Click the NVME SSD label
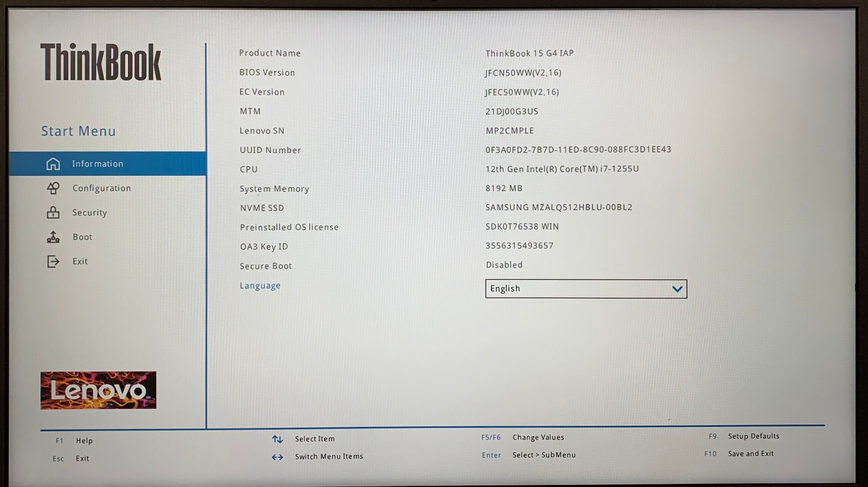 262,208
